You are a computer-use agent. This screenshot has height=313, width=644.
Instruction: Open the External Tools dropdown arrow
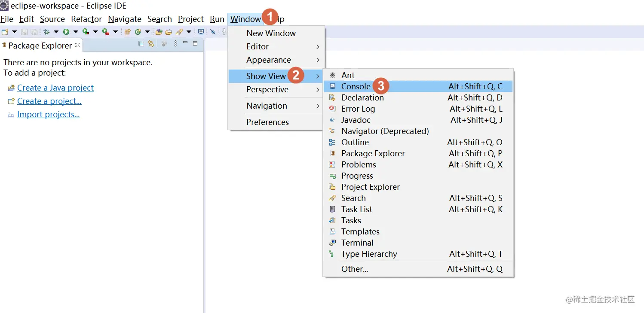[115, 32]
